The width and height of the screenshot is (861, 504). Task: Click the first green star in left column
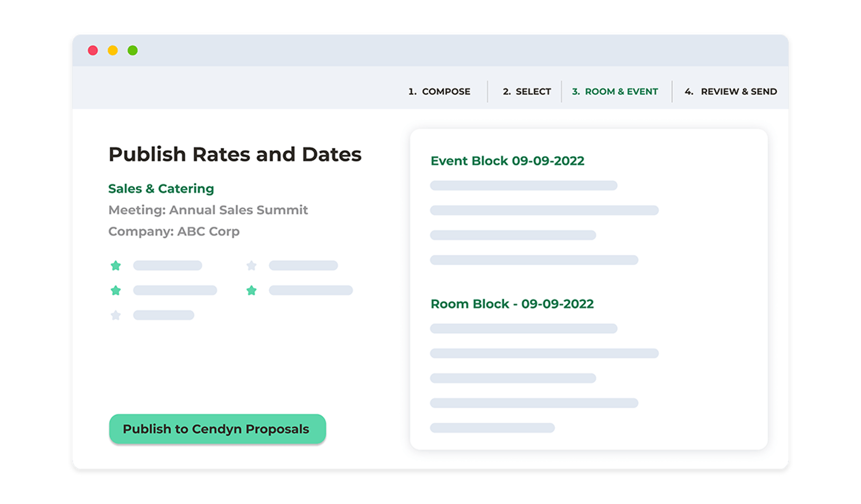point(116,265)
